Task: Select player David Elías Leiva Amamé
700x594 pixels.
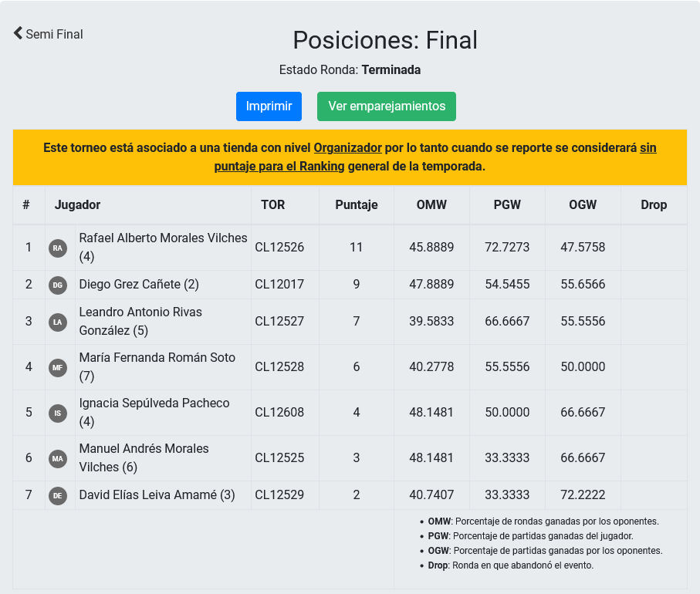Action: [x=157, y=495]
